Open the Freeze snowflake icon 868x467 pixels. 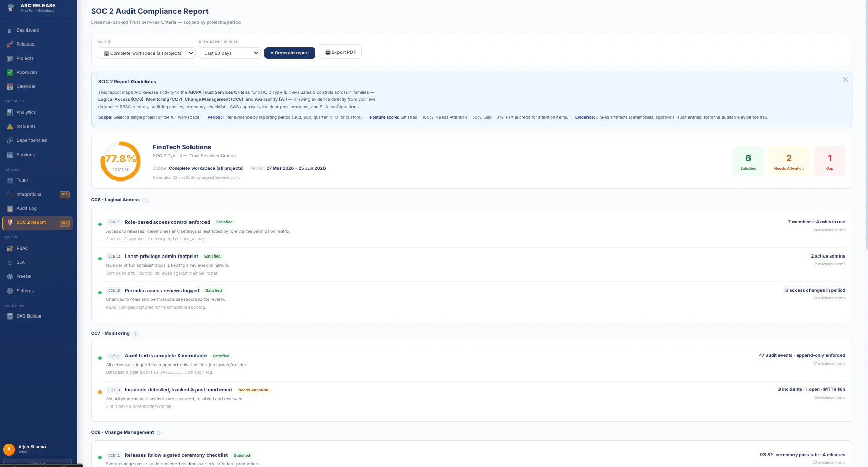tap(10, 276)
